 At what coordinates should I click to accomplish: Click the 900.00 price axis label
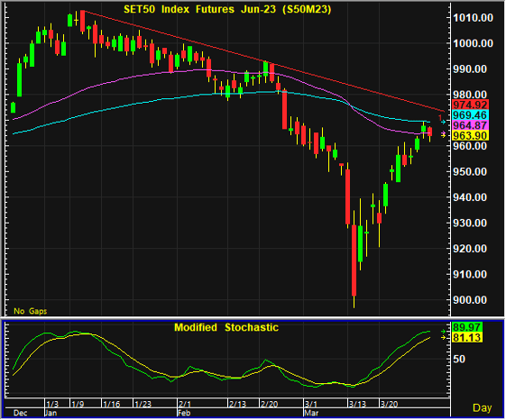pos(470,300)
